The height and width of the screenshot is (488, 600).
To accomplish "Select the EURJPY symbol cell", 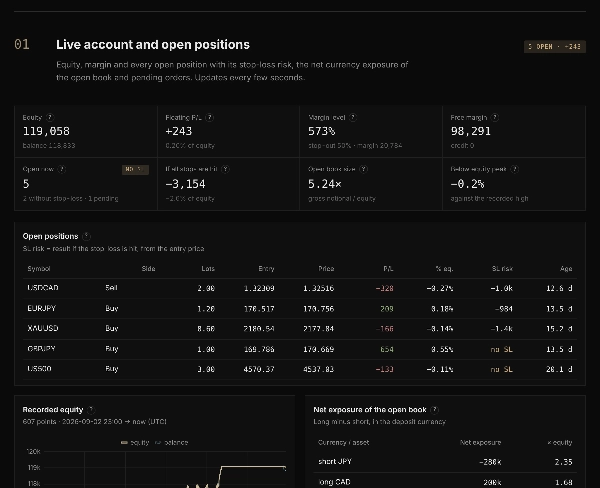I will coord(41,308).
